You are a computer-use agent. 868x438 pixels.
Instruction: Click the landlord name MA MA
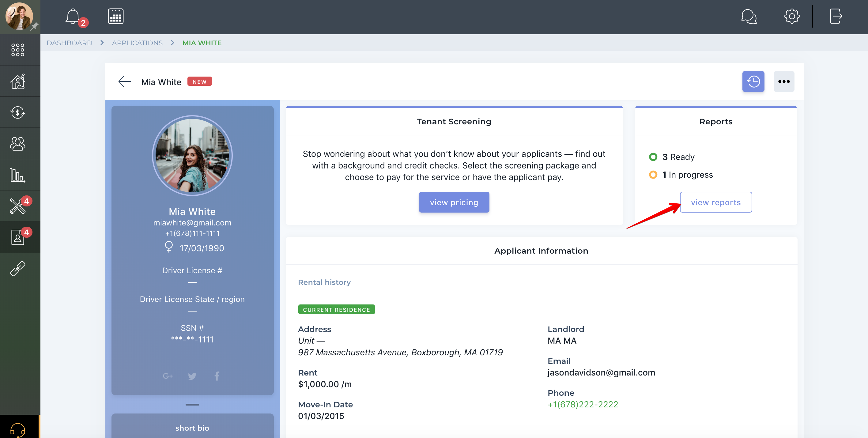point(562,341)
